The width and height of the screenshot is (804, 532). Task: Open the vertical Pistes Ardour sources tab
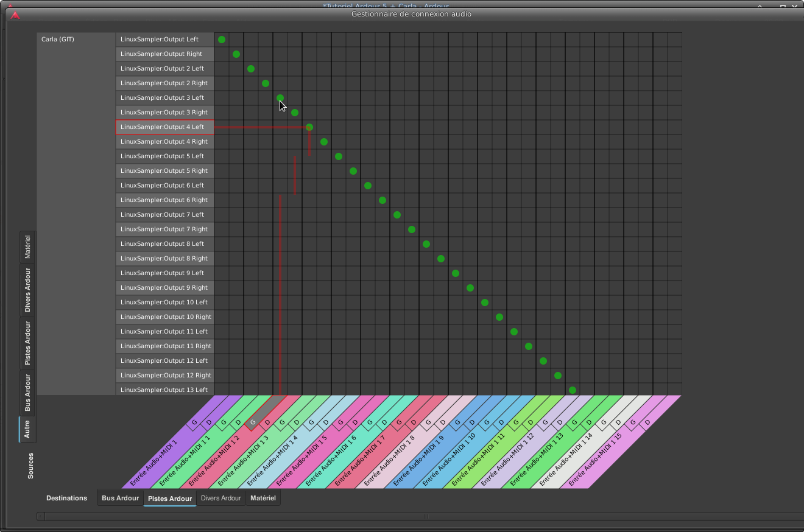(27, 343)
